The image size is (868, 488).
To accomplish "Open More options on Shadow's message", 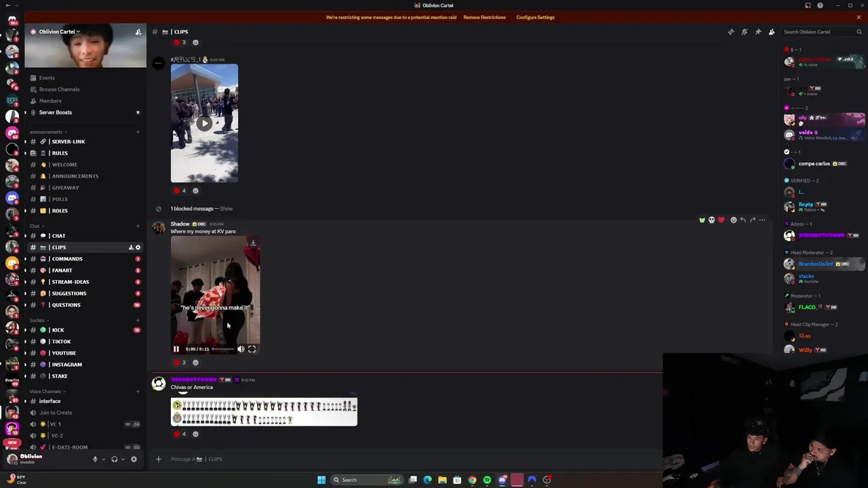I will click(762, 220).
